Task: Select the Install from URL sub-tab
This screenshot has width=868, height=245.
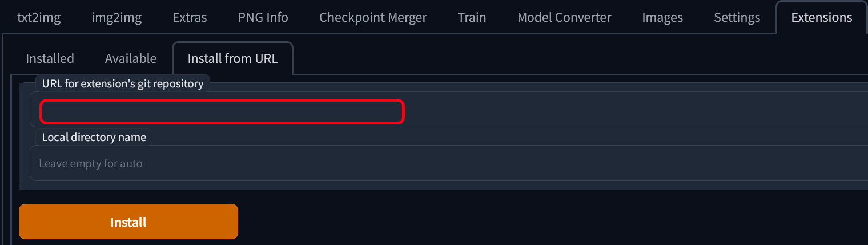Action: (x=233, y=58)
